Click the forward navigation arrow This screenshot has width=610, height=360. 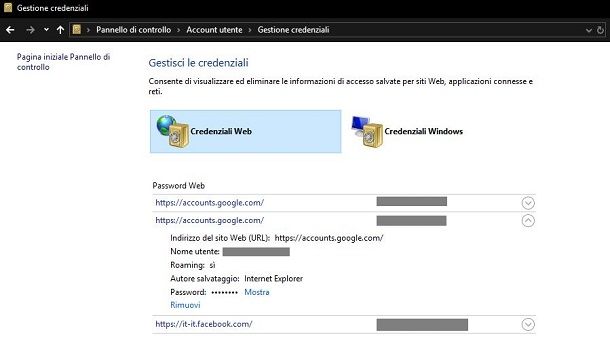coord(30,30)
